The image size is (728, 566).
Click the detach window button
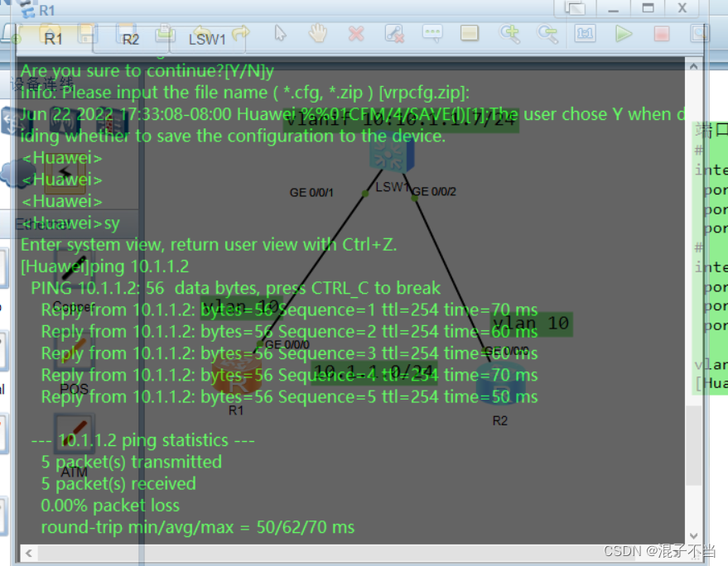576,8
